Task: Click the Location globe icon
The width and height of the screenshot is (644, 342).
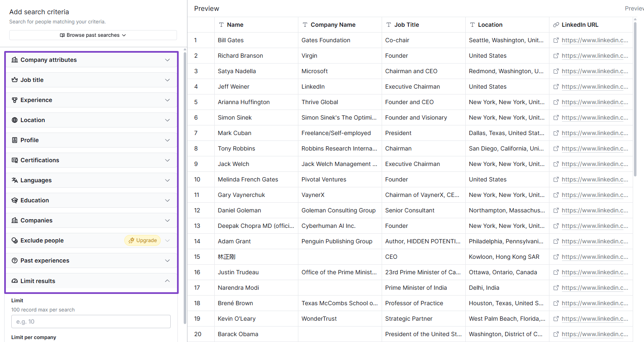Action: coord(15,120)
